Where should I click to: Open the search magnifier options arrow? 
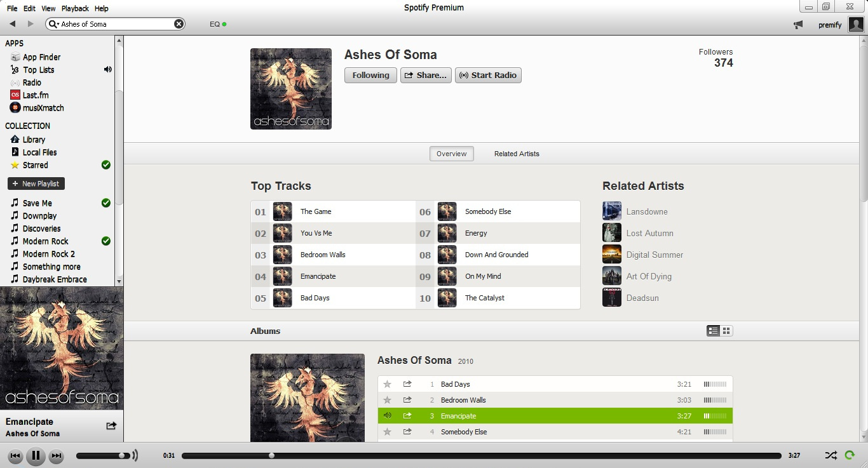[x=53, y=24]
